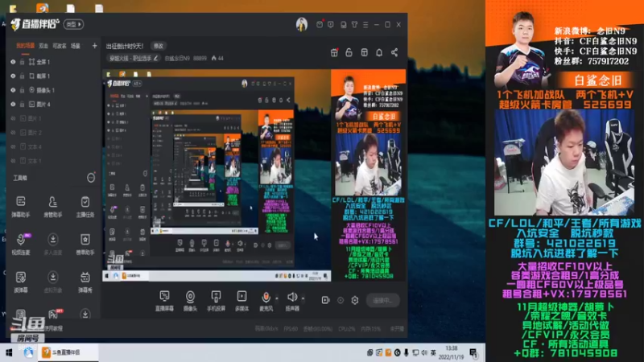This screenshot has width=644, height=362.
Task: Show the hidden 图片 1 source
Action: (x=13, y=118)
